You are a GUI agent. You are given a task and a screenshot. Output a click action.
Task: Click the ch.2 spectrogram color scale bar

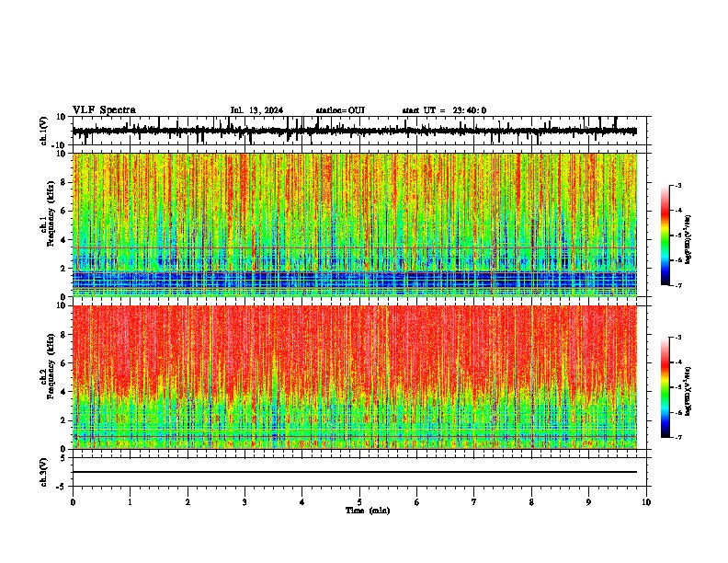(665, 387)
